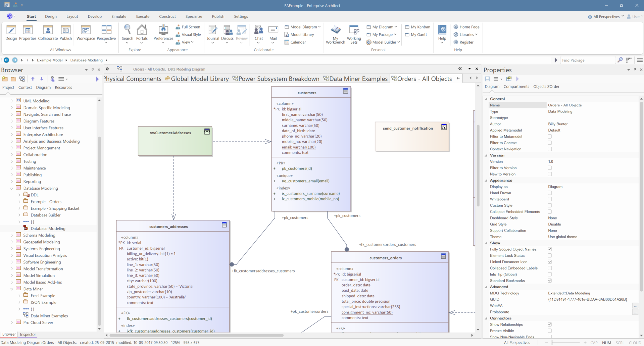Screen dimensions: 644x346
Task: Click the Search magnifier icon in Explore
Action: tap(127, 30)
